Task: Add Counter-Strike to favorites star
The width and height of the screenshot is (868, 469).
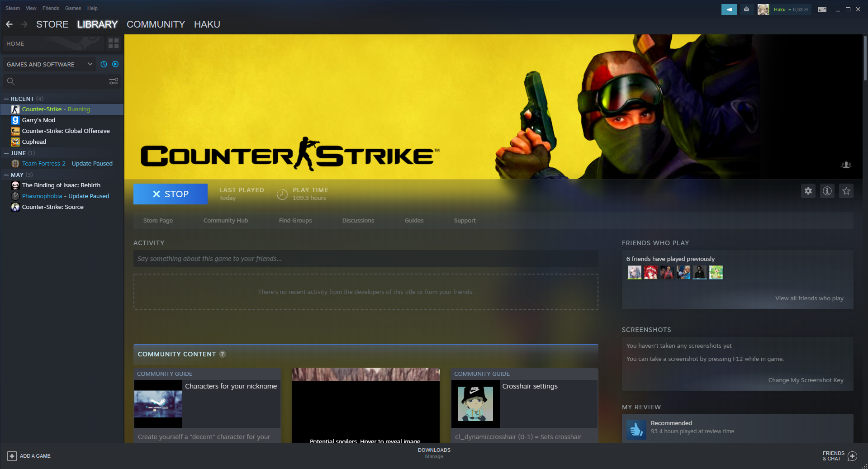Action: tap(846, 191)
